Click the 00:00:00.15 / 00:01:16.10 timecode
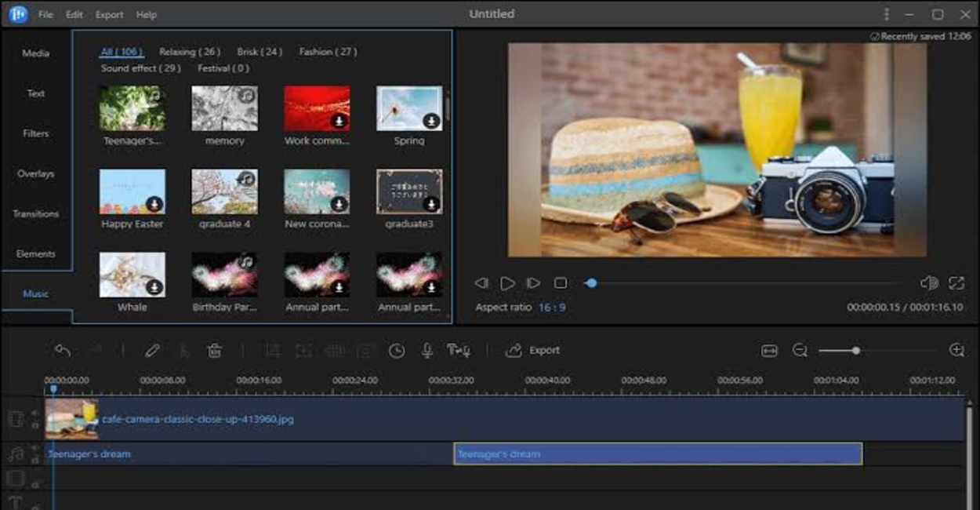The image size is (980, 510). click(905, 308)
